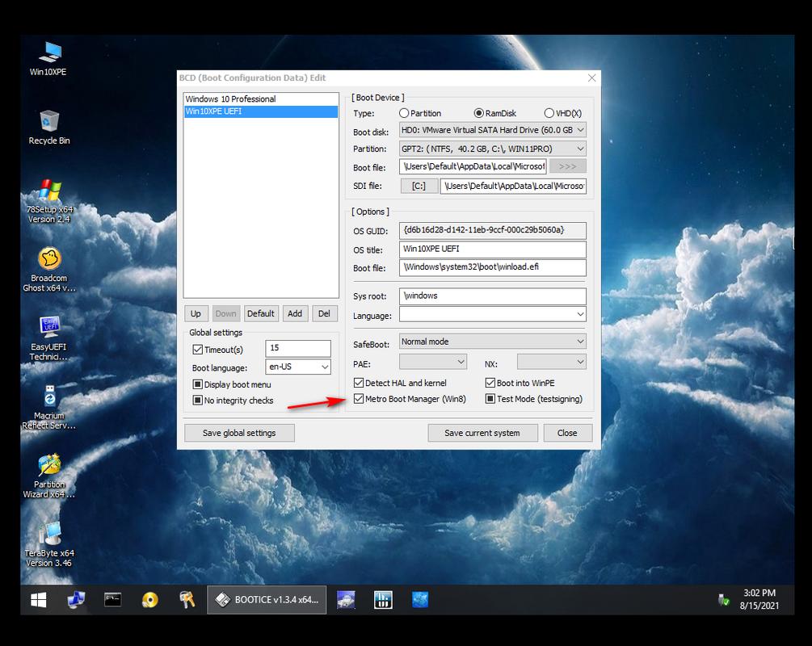Click the OS GUID field
The image size is (812, 646).
click(493, 230)
